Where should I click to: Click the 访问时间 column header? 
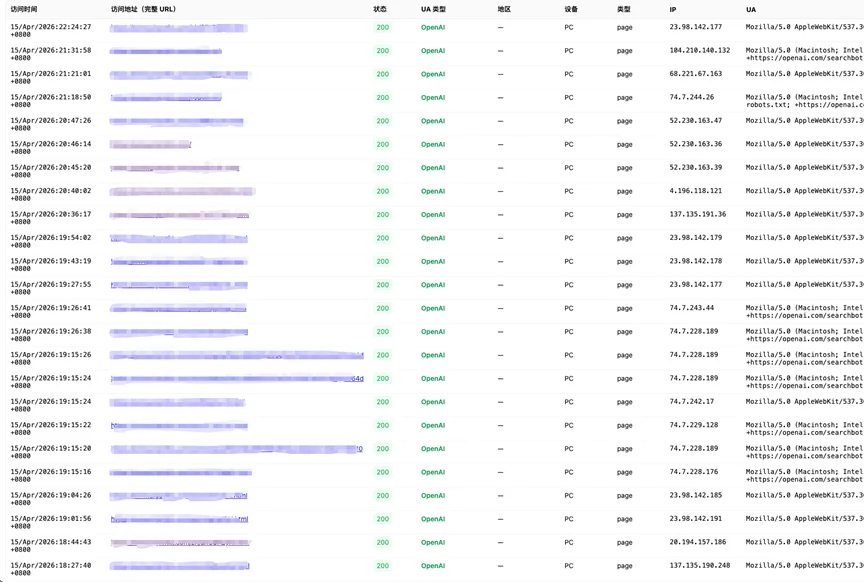(x=24, y=9)
